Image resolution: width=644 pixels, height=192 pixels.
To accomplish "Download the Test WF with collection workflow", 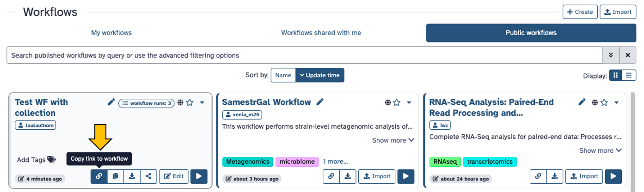I will pos(132,176).
